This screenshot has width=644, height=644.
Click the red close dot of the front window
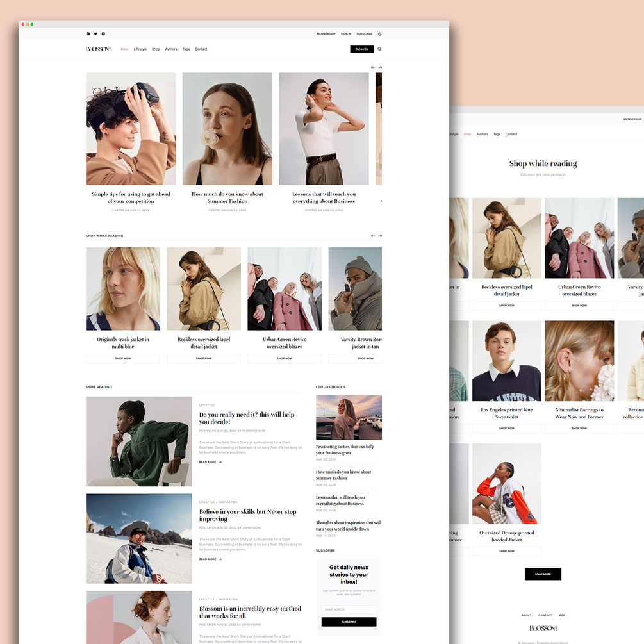tap(23, 24)
